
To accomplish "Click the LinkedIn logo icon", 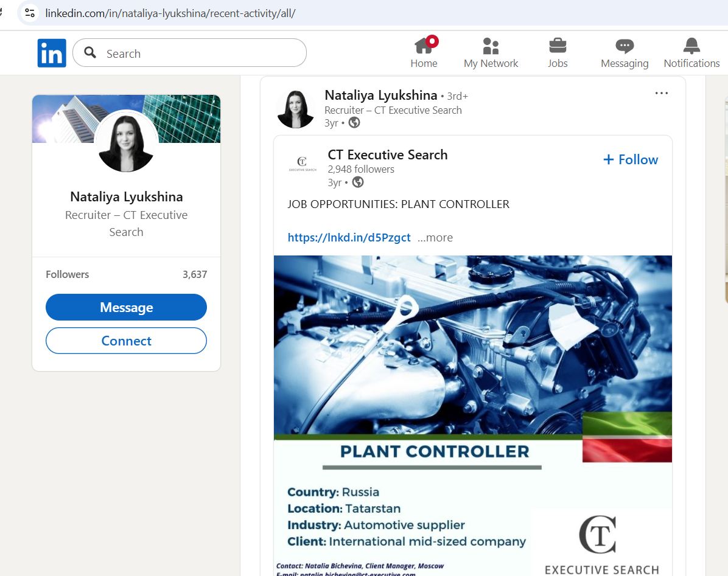I will (x=51, y=53).
